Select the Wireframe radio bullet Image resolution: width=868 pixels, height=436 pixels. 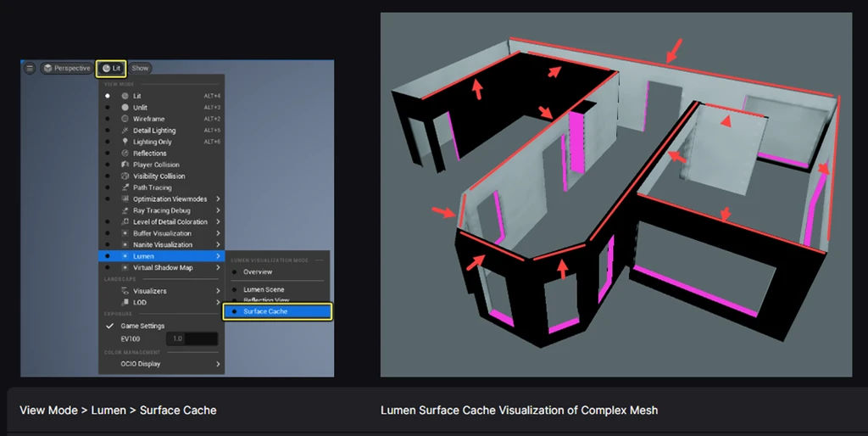click(108, 119)
